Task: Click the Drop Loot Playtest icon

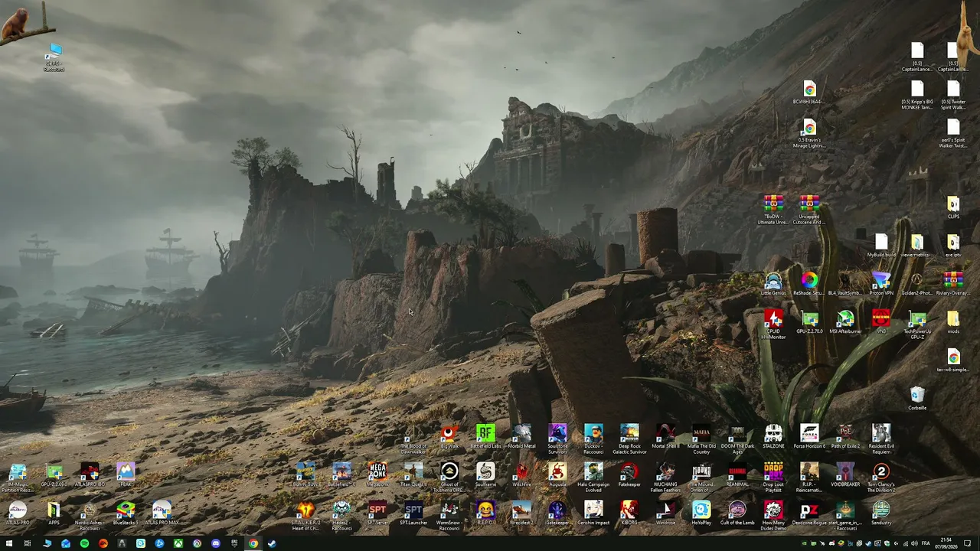Action: click(773, 478)
